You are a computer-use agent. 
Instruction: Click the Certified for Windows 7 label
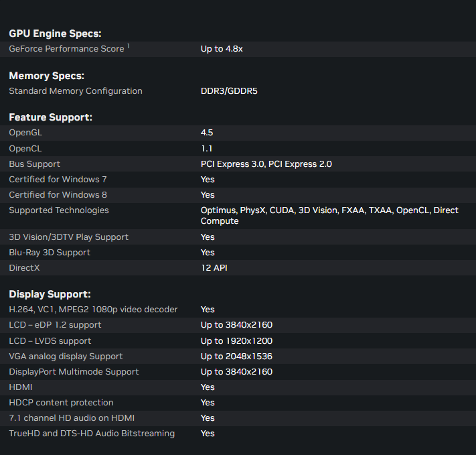click(x=58, y=179)
